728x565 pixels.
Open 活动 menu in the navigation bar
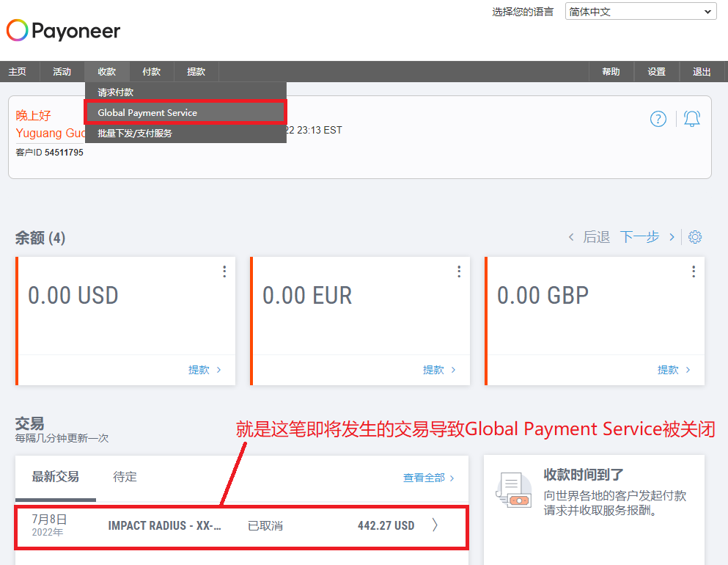click(62, 72)
